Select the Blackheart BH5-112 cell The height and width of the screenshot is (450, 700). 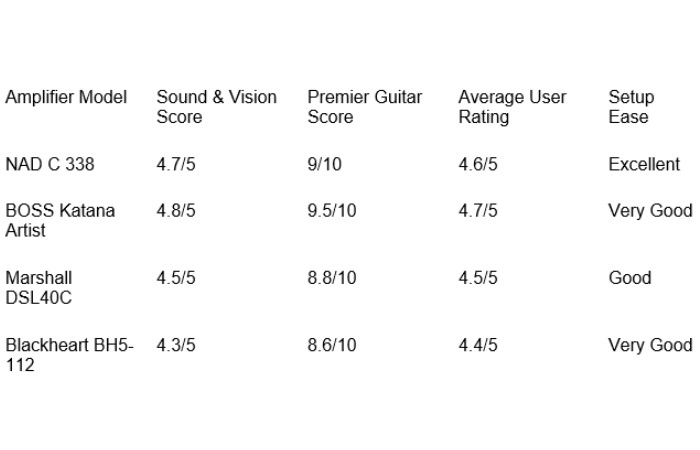pos(69,355)
